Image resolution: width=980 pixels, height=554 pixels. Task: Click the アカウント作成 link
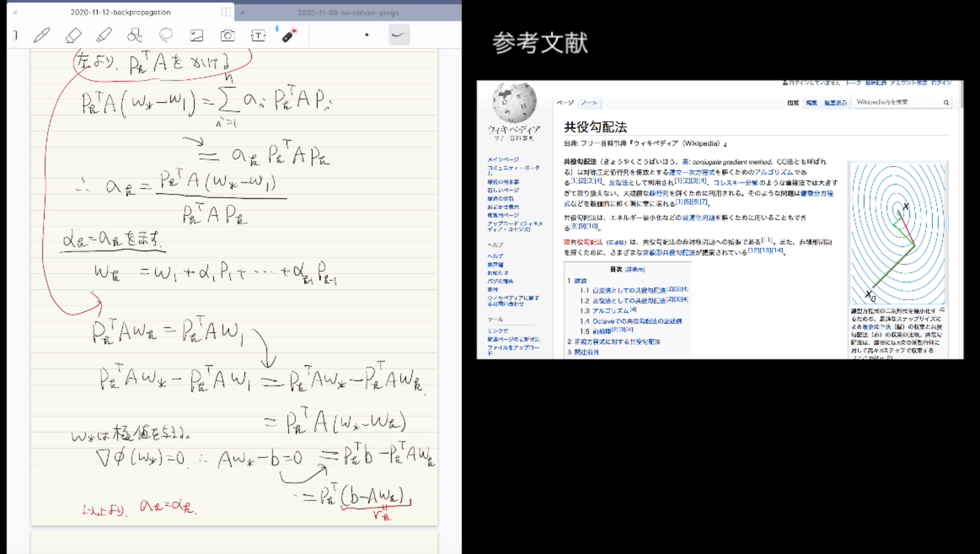[908, 83]
